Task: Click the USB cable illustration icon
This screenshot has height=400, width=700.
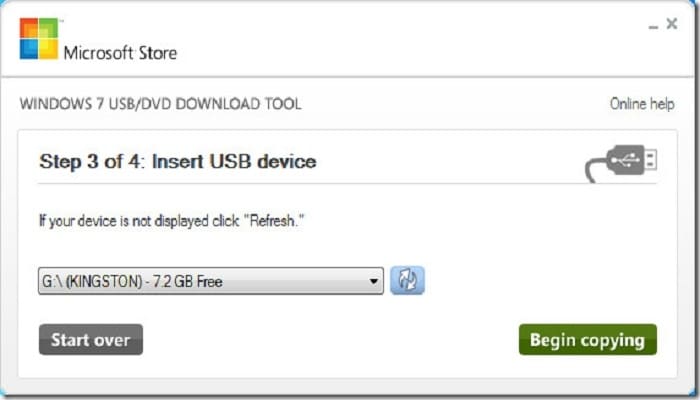Action: [x=621, y=163]
